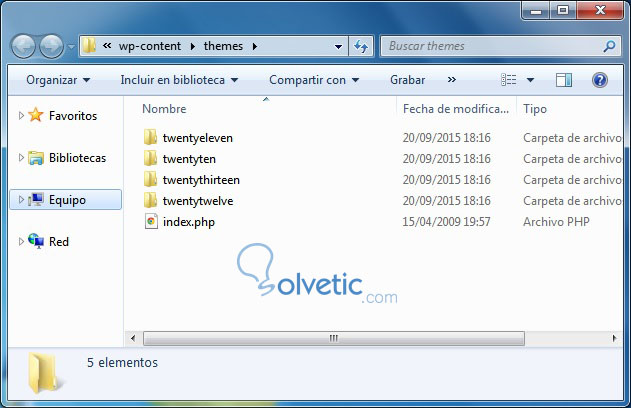
Task: Click the index.php file icon
Action: 151,221
